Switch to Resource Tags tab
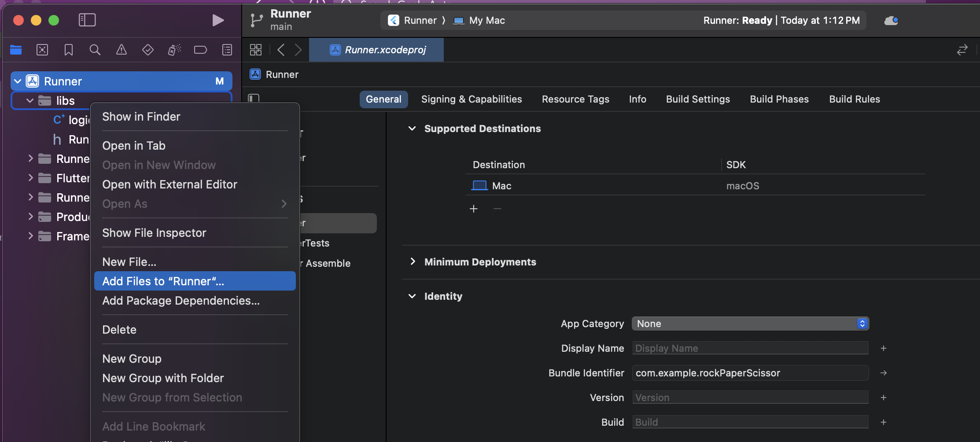Screen dimensions: 980x442 (575, 99)
